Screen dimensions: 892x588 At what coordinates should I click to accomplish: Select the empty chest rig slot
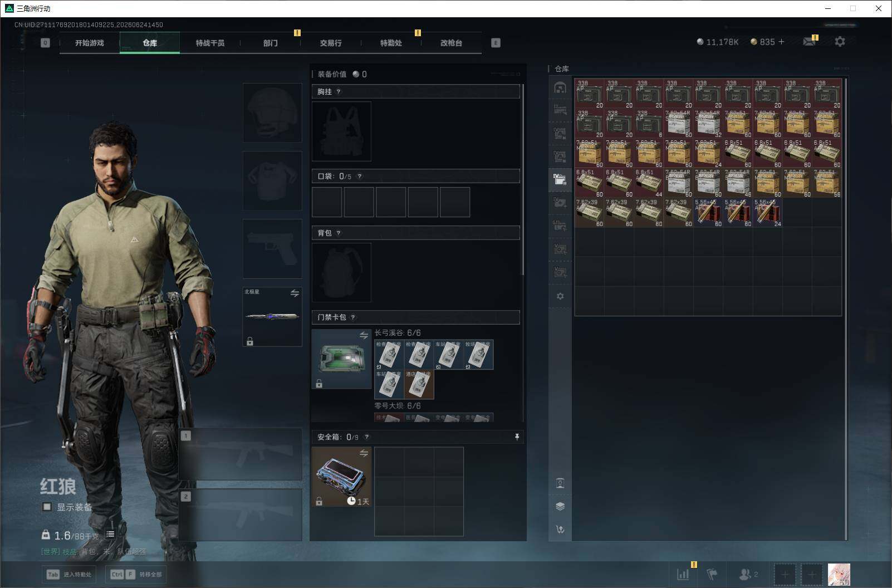[341, 131]
